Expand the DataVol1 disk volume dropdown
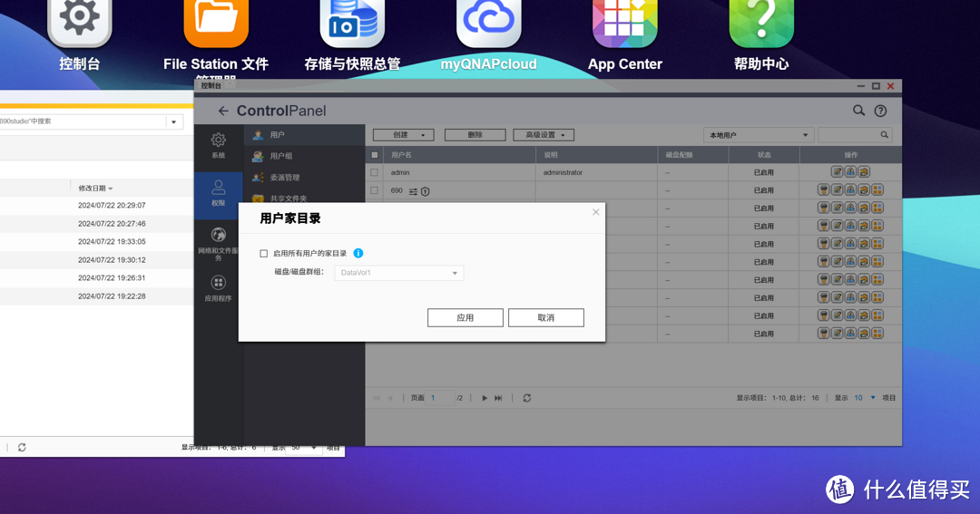 click(x=399, y=273)
